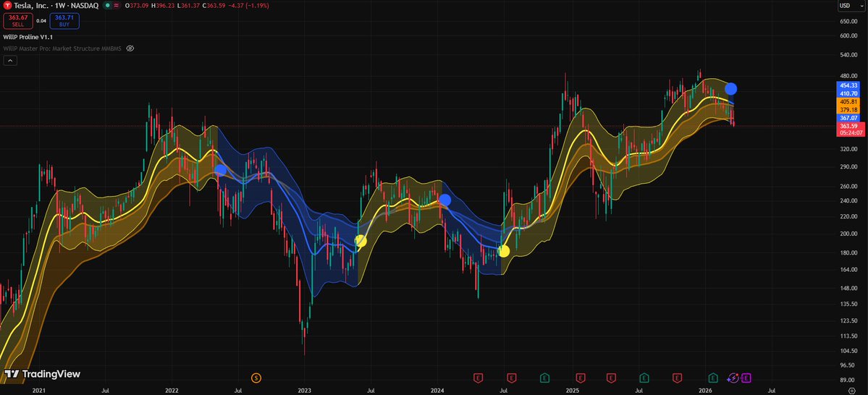Select the WillP Proline V1.1 indicator label
This screenshot has height=395, width=868.
pos(28,36)
